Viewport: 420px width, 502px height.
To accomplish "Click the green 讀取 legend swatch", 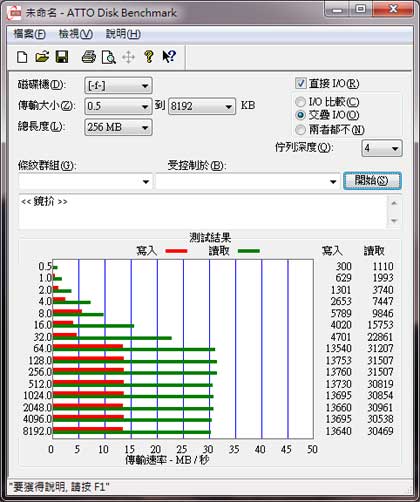I will click(x=249, y=251).
